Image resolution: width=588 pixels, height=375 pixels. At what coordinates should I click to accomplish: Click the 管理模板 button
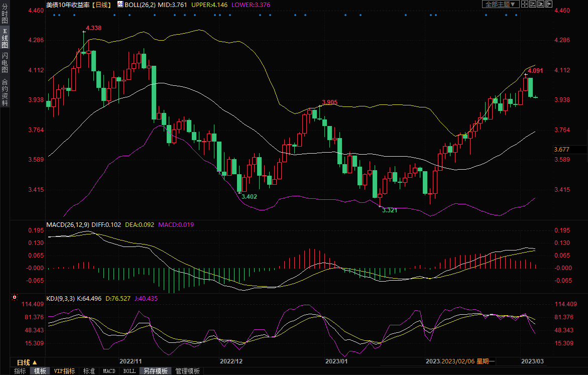pyautogui.click(x=187, y=371)
